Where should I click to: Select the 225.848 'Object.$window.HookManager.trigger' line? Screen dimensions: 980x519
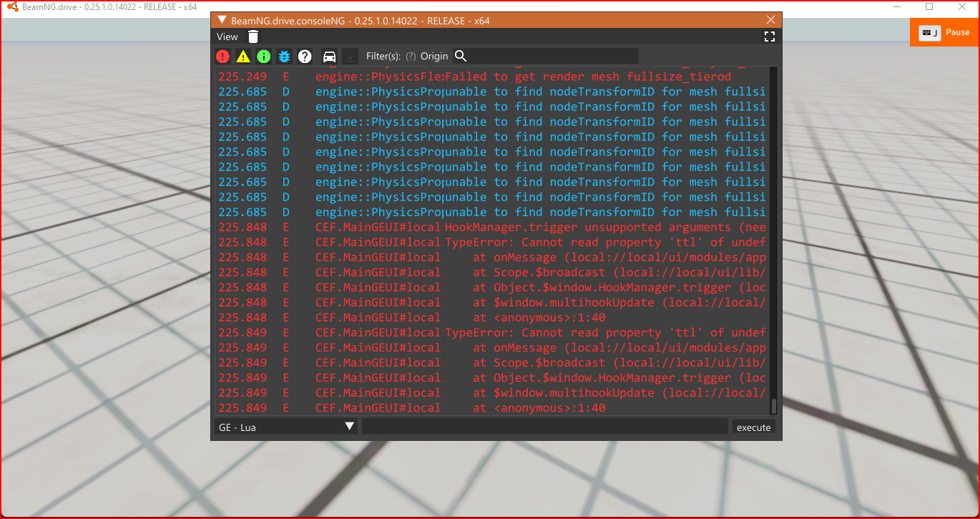point(492,287)
